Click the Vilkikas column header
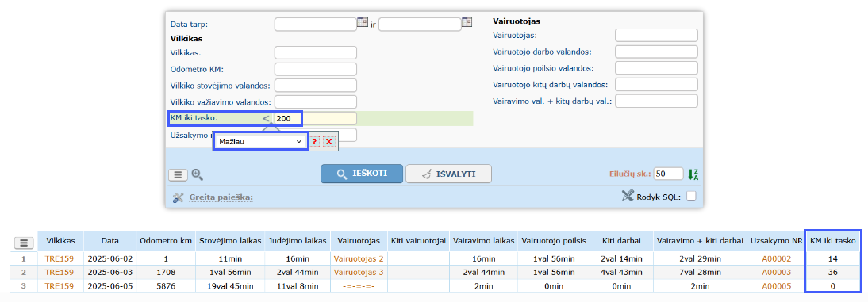This screenshot has height=302, width=868. pyautogui.click(x=60, y=241)
